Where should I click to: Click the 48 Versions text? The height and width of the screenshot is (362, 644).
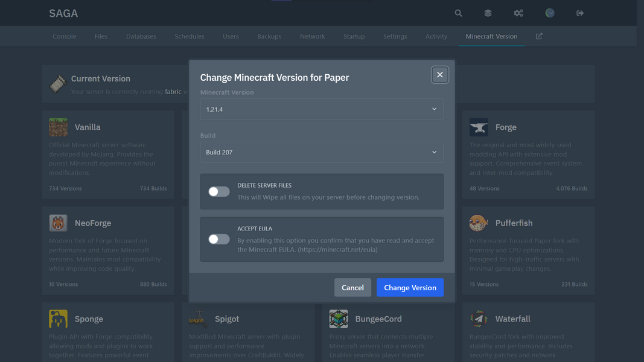[x=484, y=188]
